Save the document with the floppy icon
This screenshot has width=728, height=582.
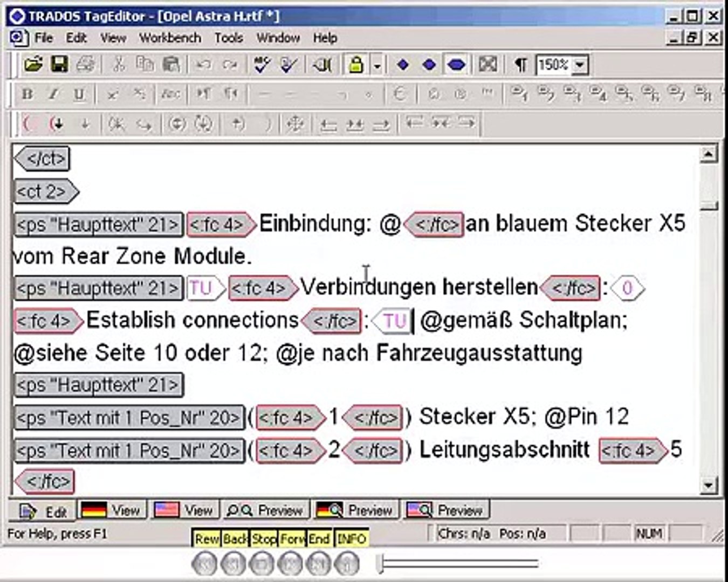pos(59,65)
